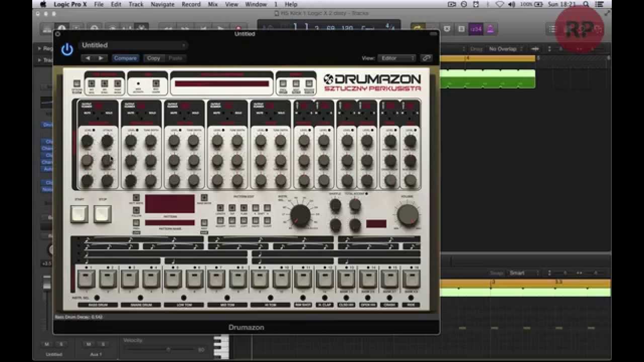This screenshot has width=644, height=362.
Task: Click the plugin window link chain icon
Action: [426, 58]
